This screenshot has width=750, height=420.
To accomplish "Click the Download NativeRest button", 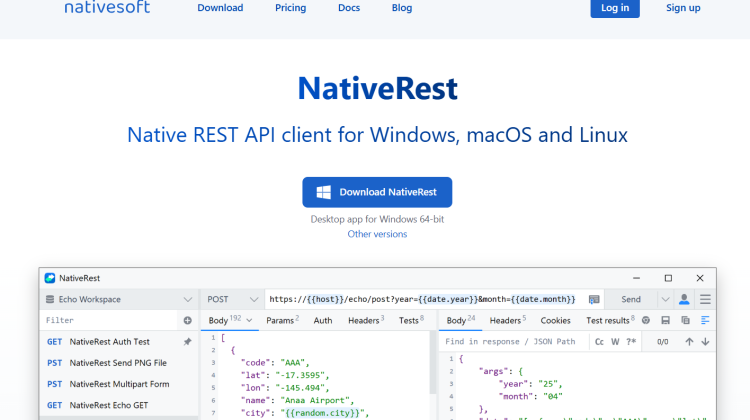I will pos(377,192).
